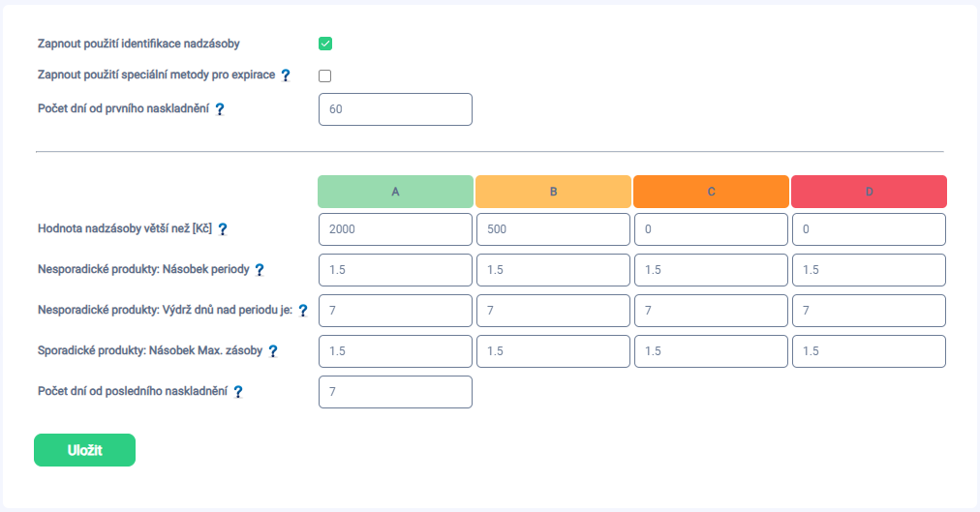
Task: Focus 'Výdrž dnů nad periodu' field in column D
Action: click(869, 311)
